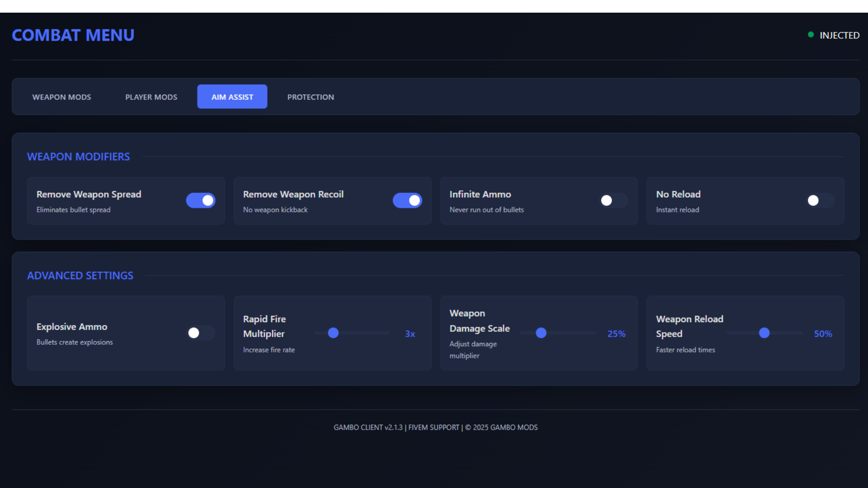868x488 pixels.
Task: Select the Rapid Fire 3x value label
Action: coord(410,334)
